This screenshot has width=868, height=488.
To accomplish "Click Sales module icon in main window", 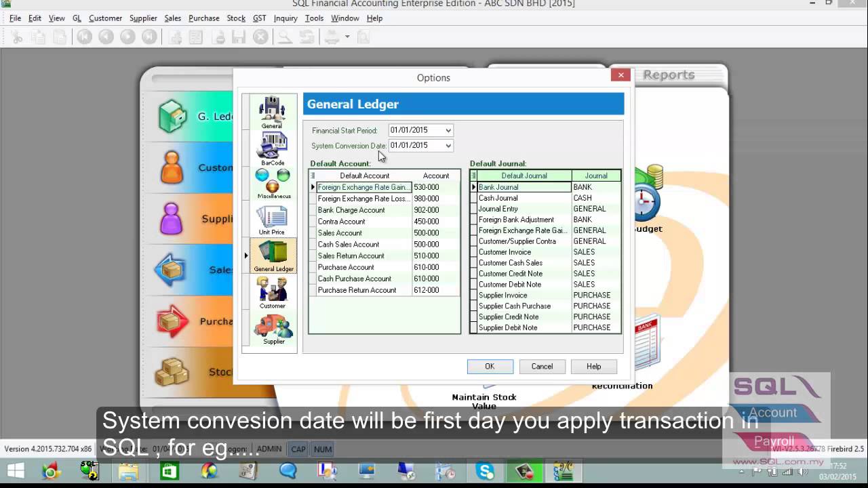I will 170,270.
